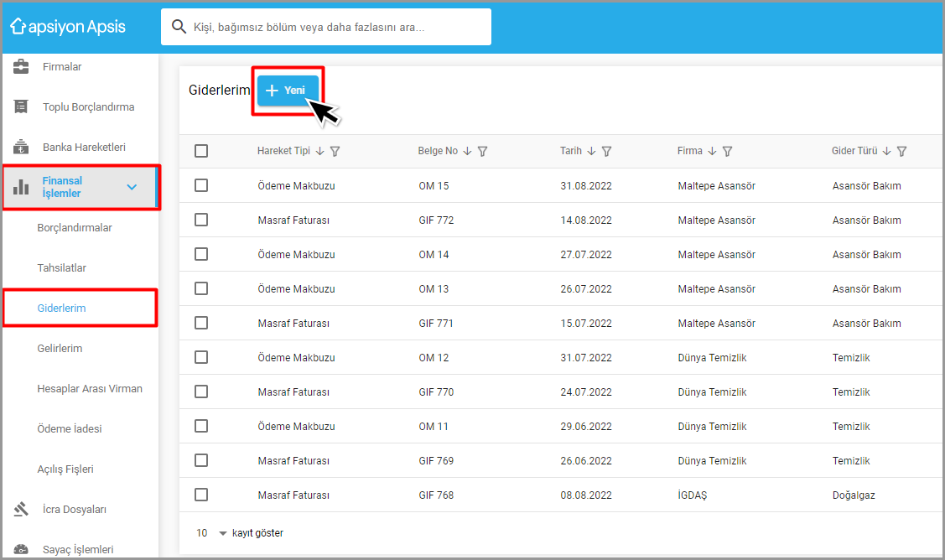Click the date 29.06.2022
The width and height of the screenshot is (945, 560).
pos(586,426)
